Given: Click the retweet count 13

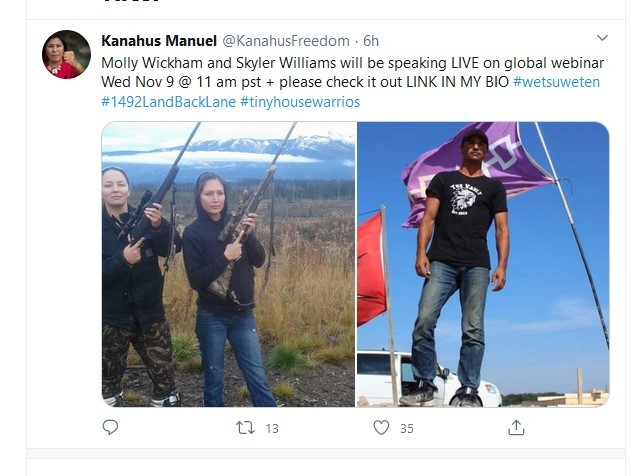Looking at the screenshot, I should [272, 428].
